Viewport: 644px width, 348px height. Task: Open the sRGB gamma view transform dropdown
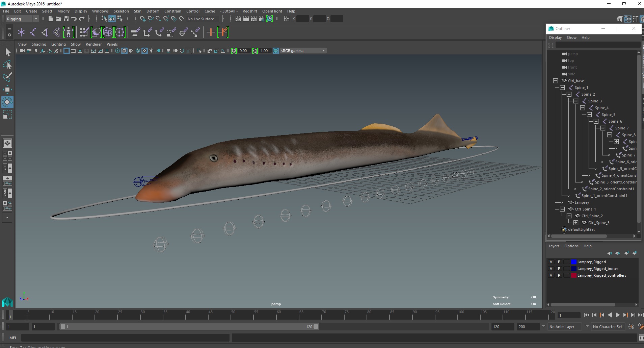[303, 51]
